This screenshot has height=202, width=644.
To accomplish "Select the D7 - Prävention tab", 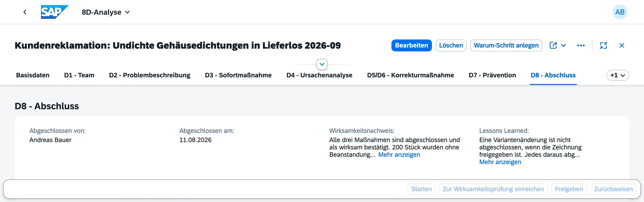I will tap(492, 75).
